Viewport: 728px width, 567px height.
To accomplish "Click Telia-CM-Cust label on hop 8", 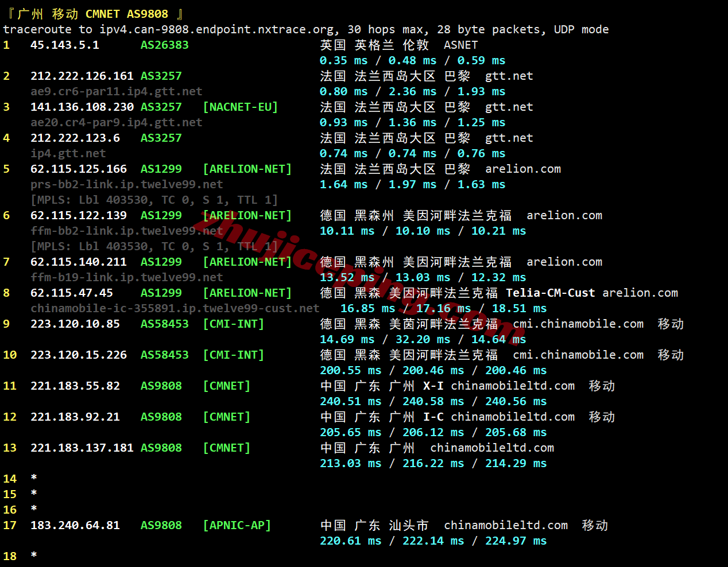I will 551,293.
